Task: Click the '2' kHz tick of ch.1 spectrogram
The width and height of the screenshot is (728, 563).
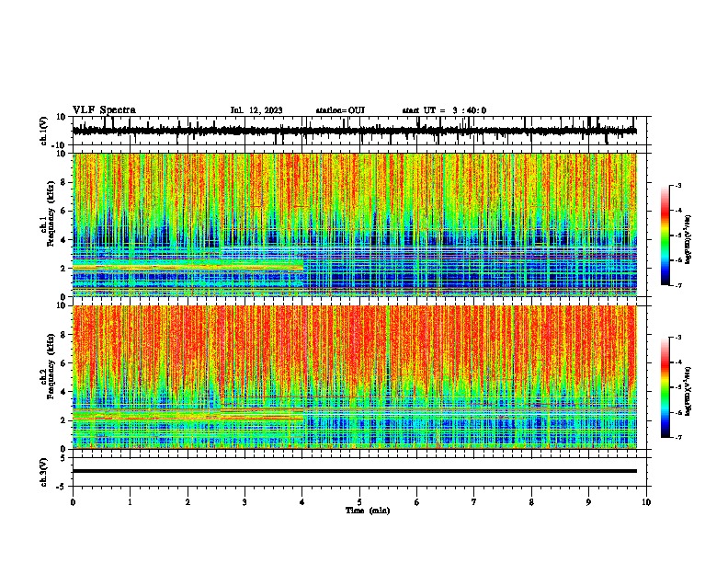Action: pyautogui.click(x=63, y=268)
